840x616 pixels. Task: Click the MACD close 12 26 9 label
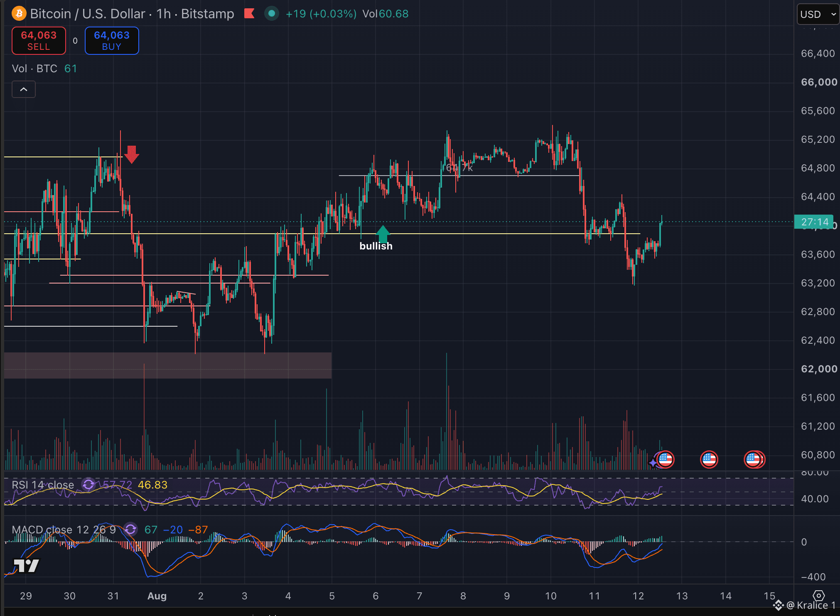point(64,530)
